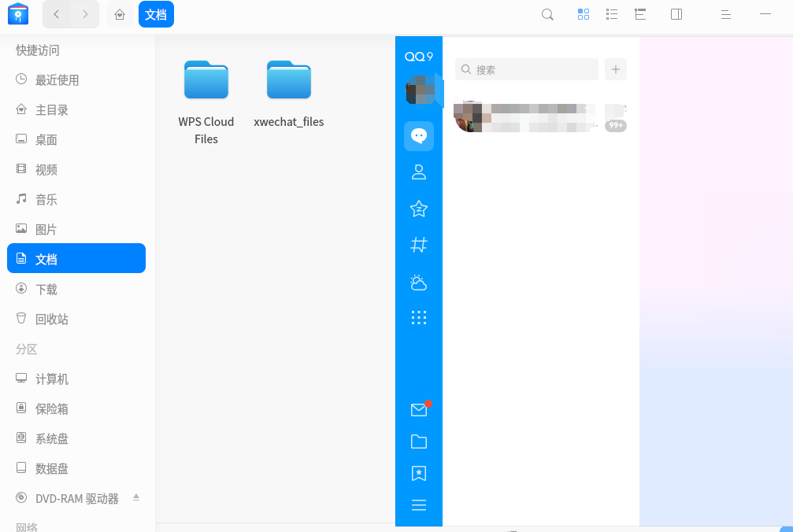This screenshot has height=532, width=793.
Task: Switch file manager to tree view
Action: tap(640, 15)
